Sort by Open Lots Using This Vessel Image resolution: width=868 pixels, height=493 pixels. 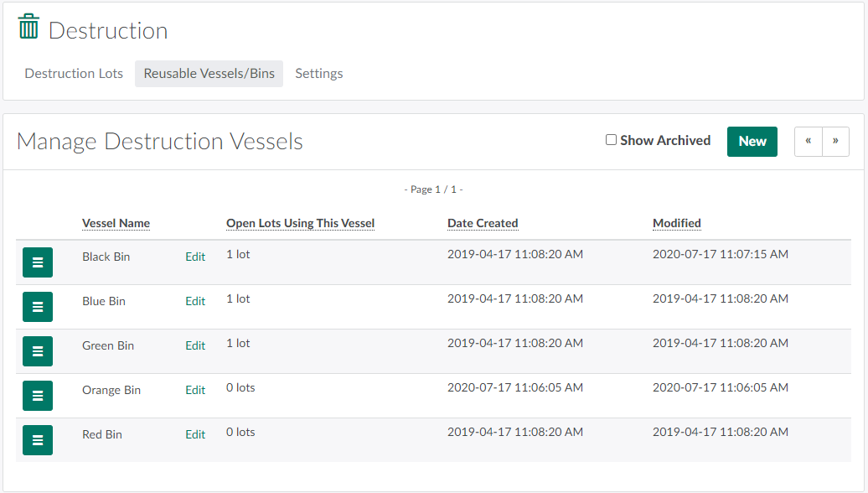click(300, 224)
